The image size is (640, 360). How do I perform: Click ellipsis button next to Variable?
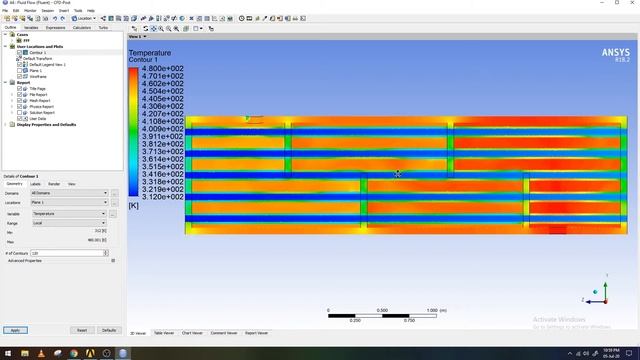113,214
